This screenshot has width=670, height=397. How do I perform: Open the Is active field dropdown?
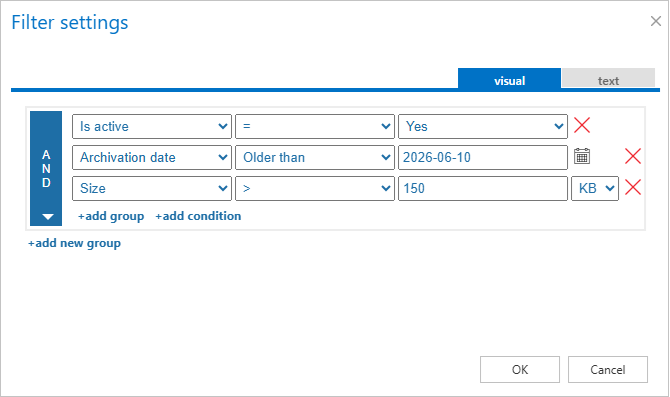coord(152,126)
